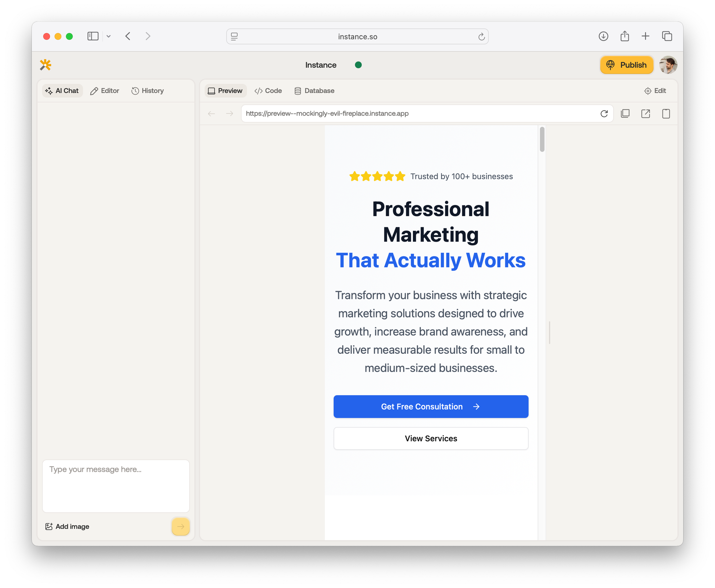
Task: Open the Safari downloads icon
Action: (603, 36)
